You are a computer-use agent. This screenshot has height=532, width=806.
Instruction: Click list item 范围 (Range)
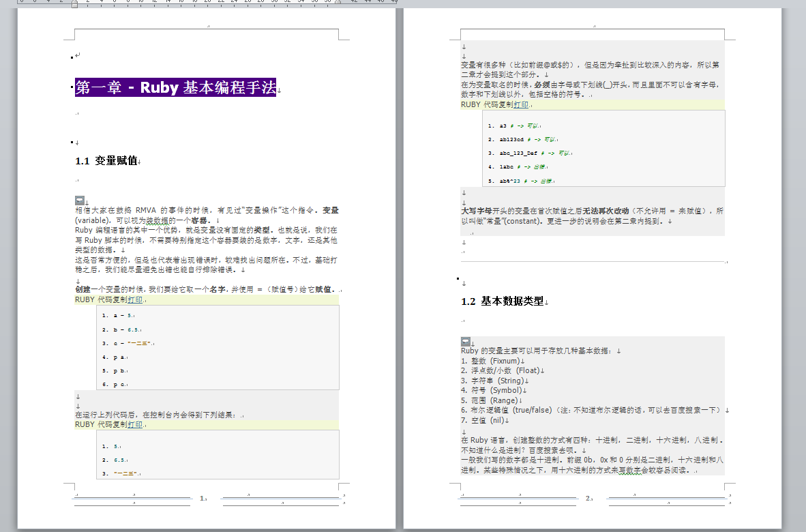click(x=490, y=400)
